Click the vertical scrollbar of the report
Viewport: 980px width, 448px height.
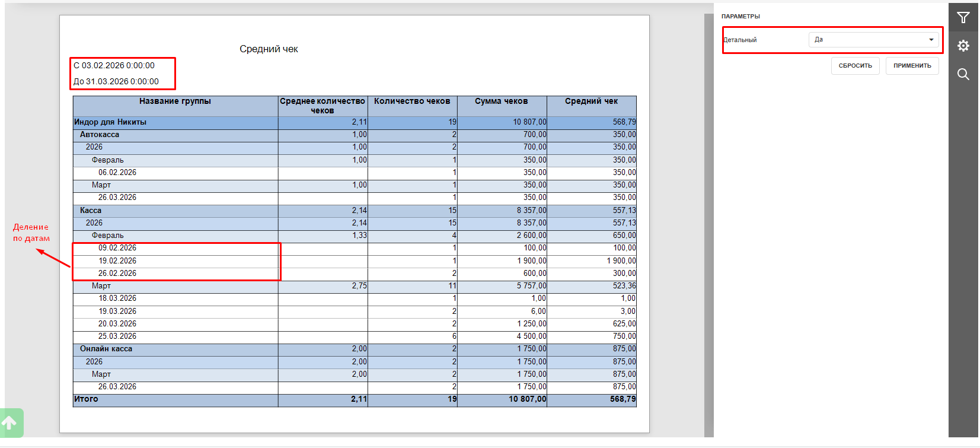(708, 225)
